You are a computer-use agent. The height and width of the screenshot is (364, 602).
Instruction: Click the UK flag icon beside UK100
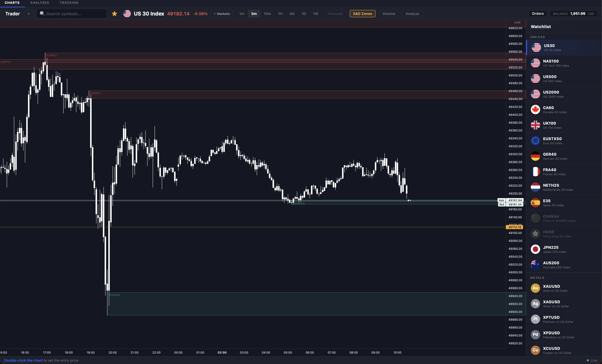[x=535, y=125]
